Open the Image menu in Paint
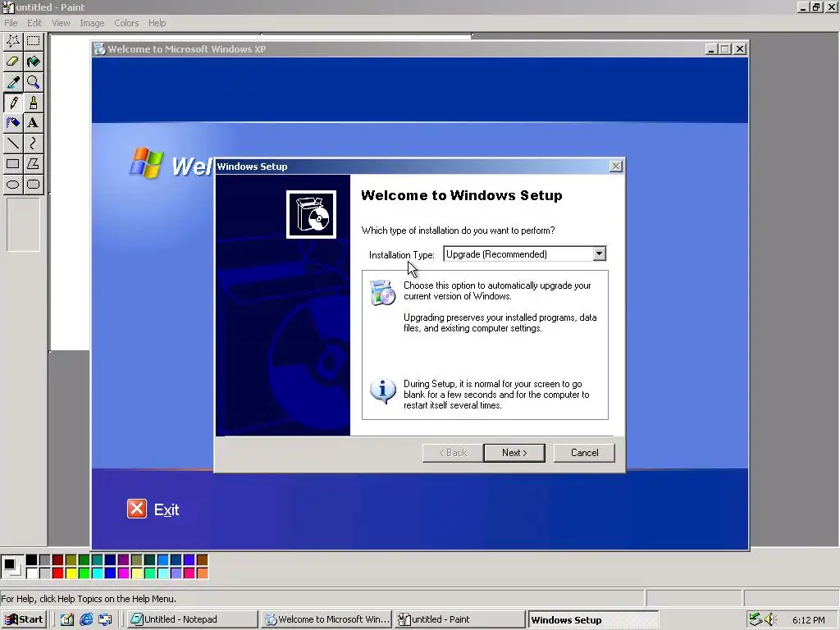Screen dimensions: 840x630 click(92, 23)
